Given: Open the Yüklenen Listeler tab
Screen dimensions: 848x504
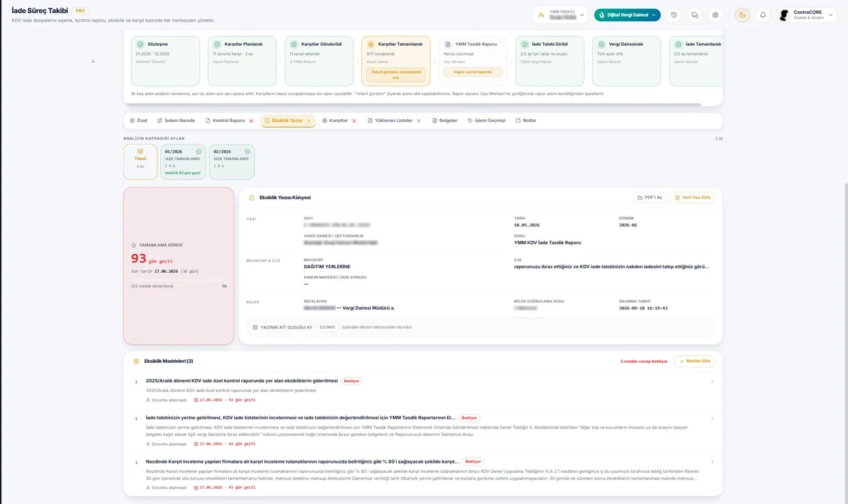Looking at the screenshot, I should 395,121.
